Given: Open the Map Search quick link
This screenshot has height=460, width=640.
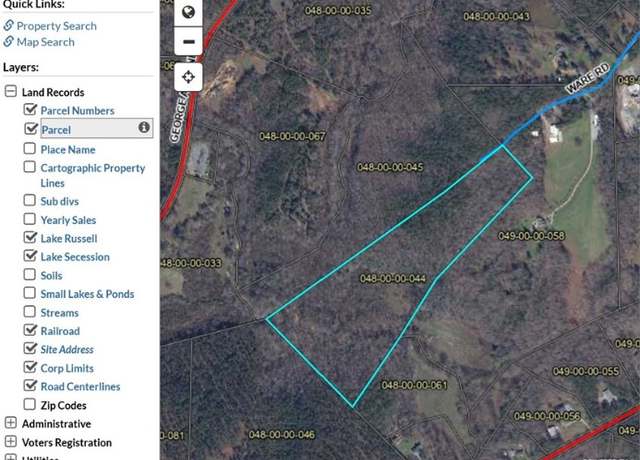Looking at the screenshot, I should [45, 42].
